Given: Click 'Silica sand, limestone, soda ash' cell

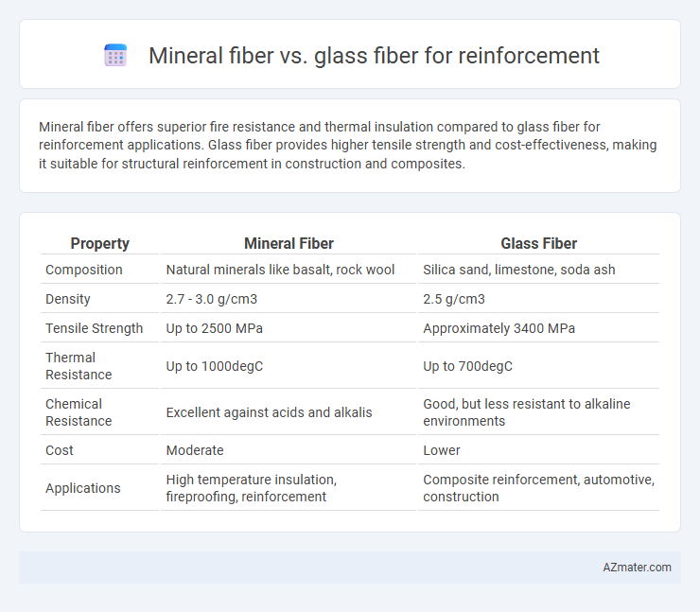Looking at the screenshot, I should coord(518,270).
